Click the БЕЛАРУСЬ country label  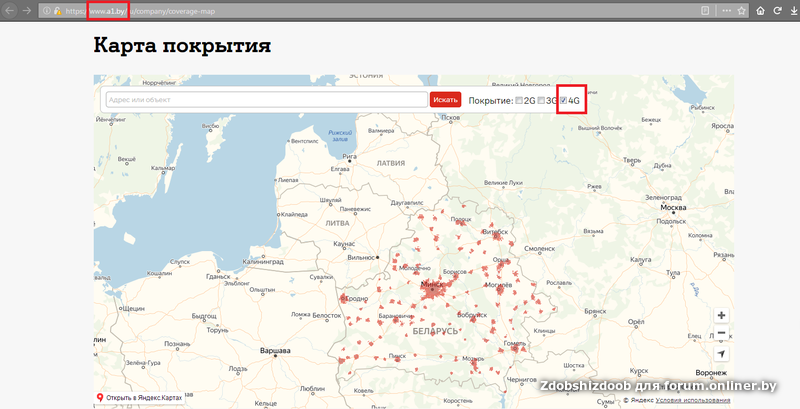pyautogui.click(x=435, y=331)
